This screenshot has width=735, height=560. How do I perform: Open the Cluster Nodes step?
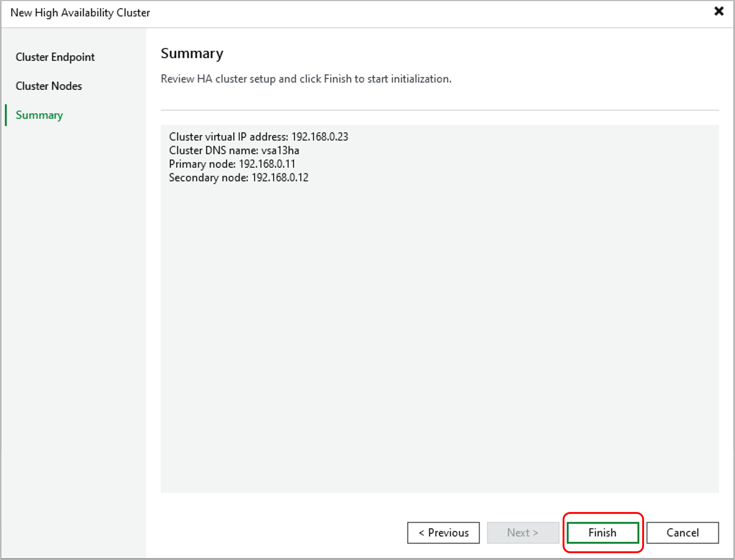point(49,86)
